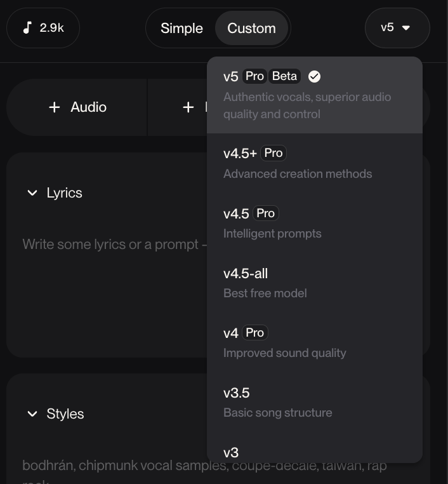The image size is (448, 484).
Task: Open the v5 model version dropdown
Action: 397,28
